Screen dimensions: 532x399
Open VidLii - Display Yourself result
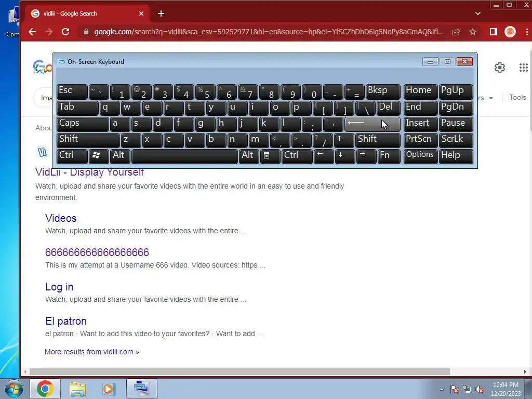[89, 172]
